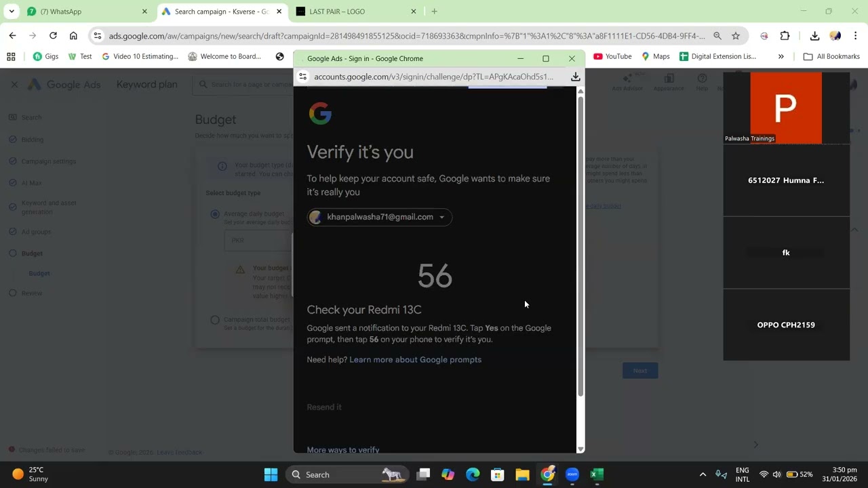Launch Copilot from the taskbar
Viewport: 868px width, 488px height.
[x=448, y=474]
